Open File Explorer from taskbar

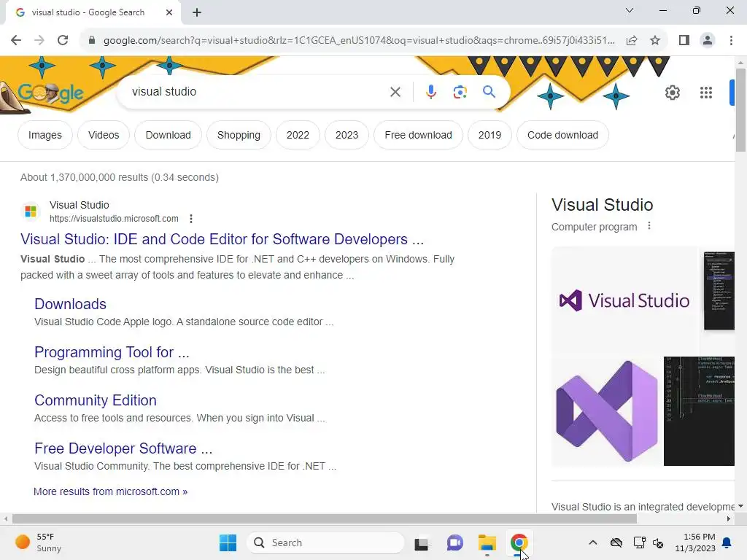(x=487, y=542)
